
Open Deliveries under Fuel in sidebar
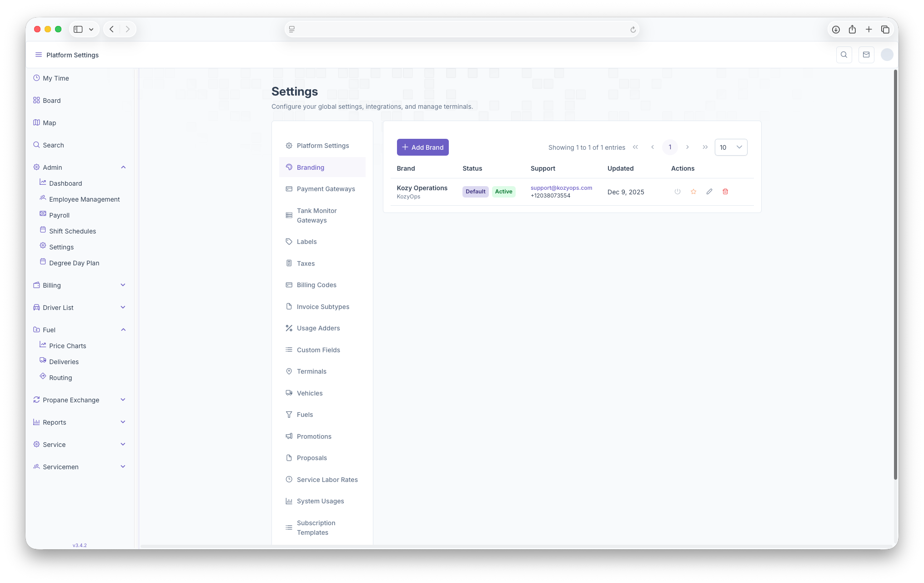pos(64,362)
